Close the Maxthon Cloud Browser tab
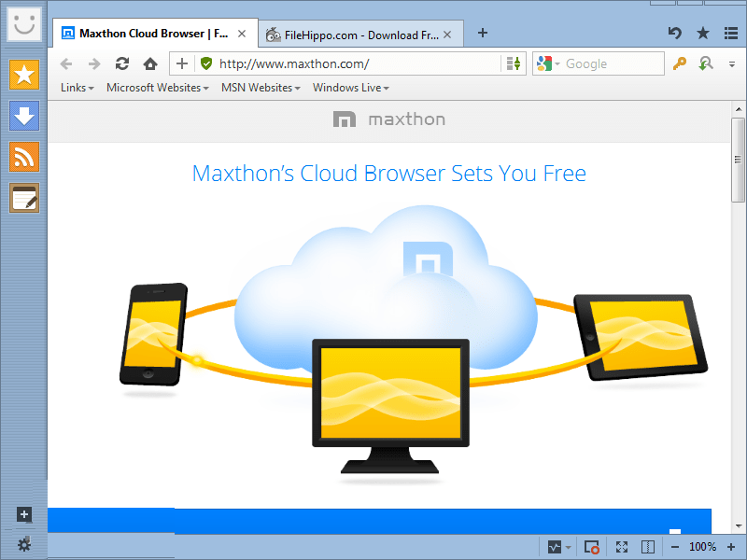The height and width of the screenshot is (560, 747). point(242,34)
